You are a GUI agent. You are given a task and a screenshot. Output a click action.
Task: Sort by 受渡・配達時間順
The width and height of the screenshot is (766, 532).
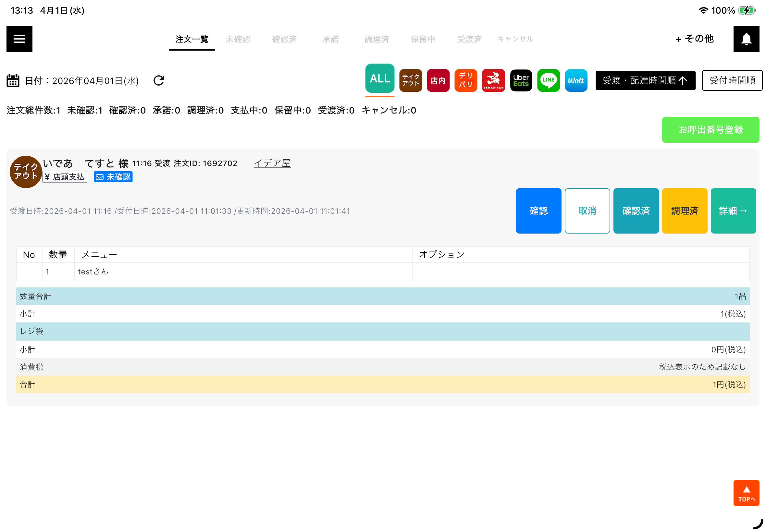pos(645,80)
